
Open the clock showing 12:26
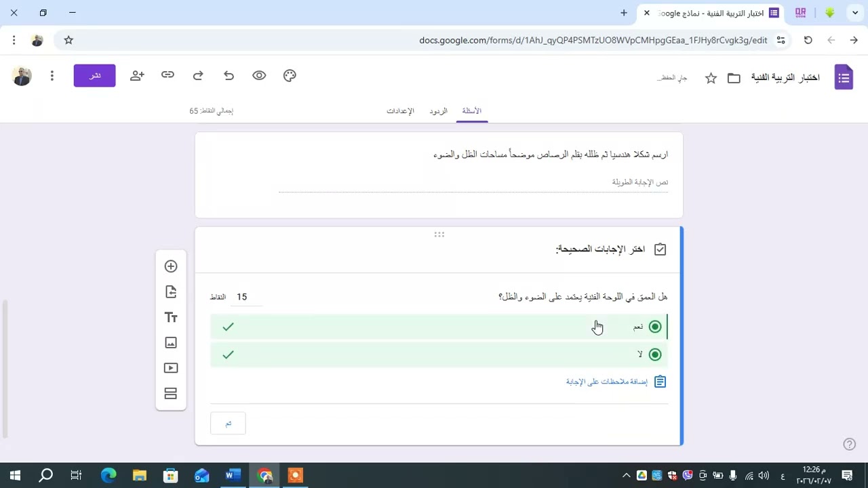click(814, 475)
